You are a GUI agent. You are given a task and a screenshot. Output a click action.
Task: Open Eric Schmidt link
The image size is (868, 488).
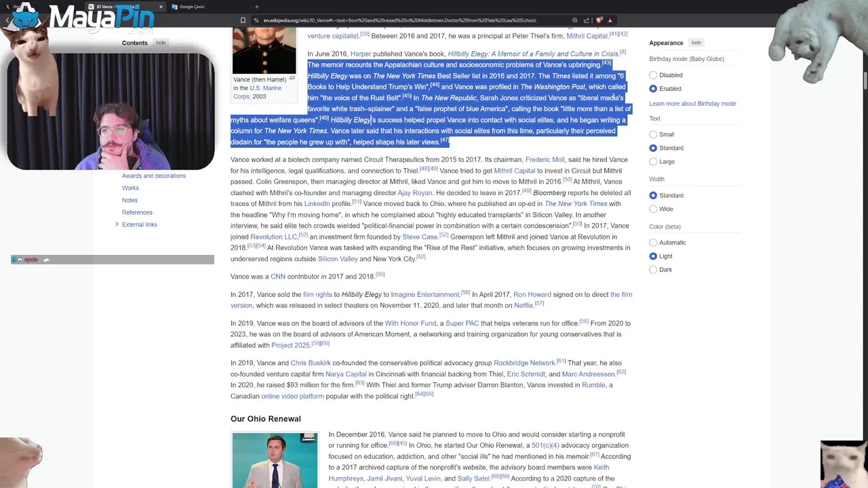[526, 374]
